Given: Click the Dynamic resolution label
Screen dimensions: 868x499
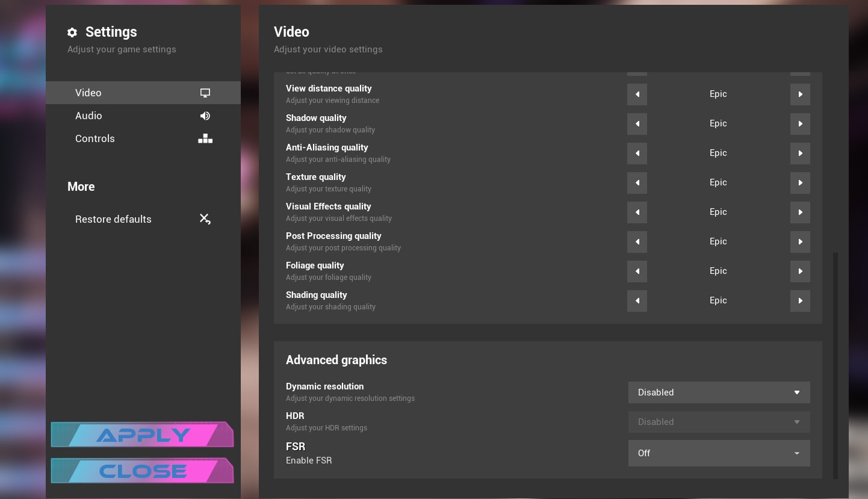Looking at the screenshot, I should (324, 386).
